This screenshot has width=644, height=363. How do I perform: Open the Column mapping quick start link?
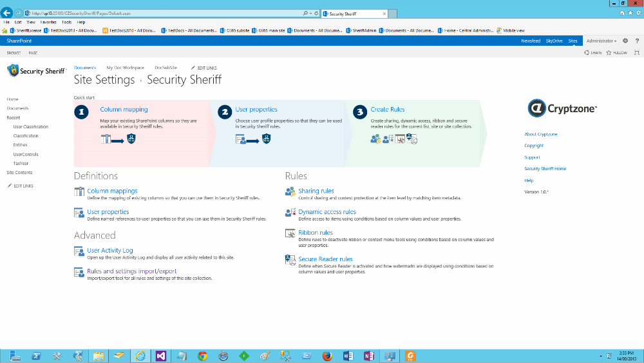click(124, 110)
